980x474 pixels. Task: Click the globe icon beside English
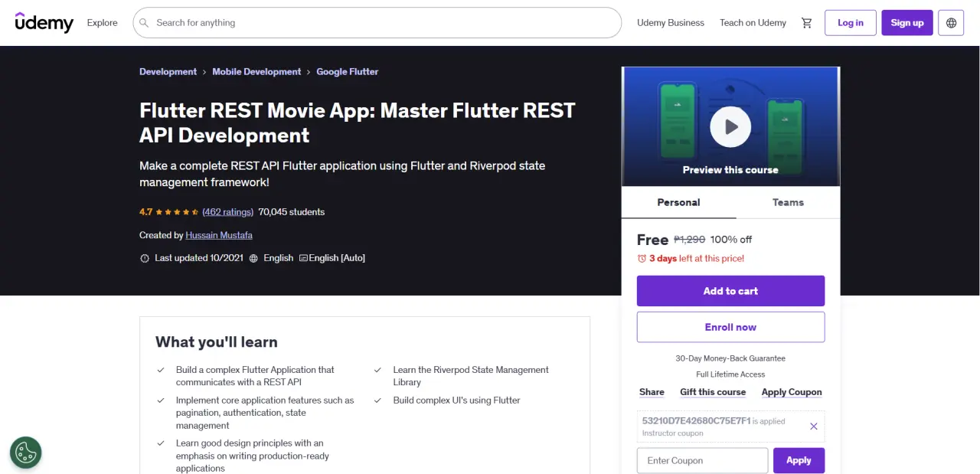[253, 258]
